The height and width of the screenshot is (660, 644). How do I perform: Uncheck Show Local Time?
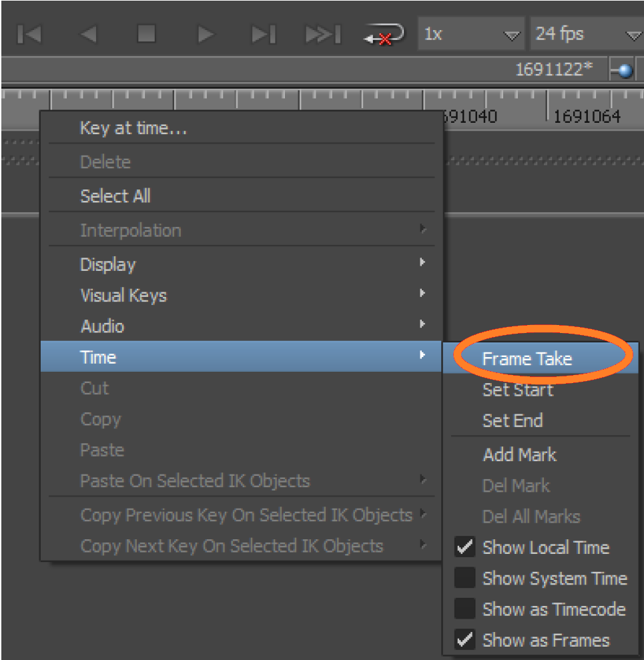coord(546,547)
